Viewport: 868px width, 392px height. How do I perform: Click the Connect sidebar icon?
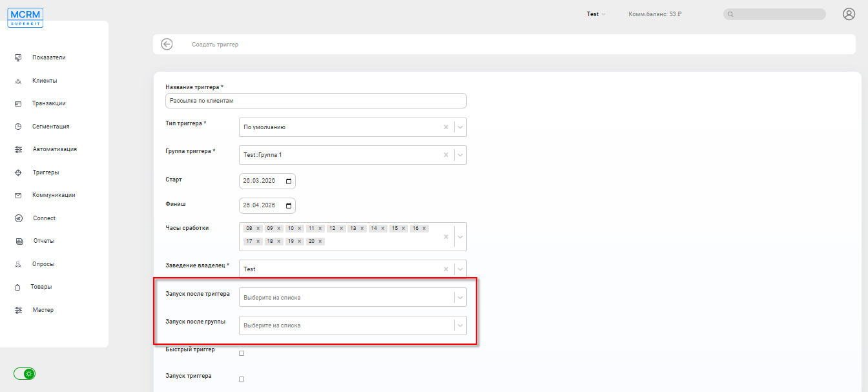[18, 218]
